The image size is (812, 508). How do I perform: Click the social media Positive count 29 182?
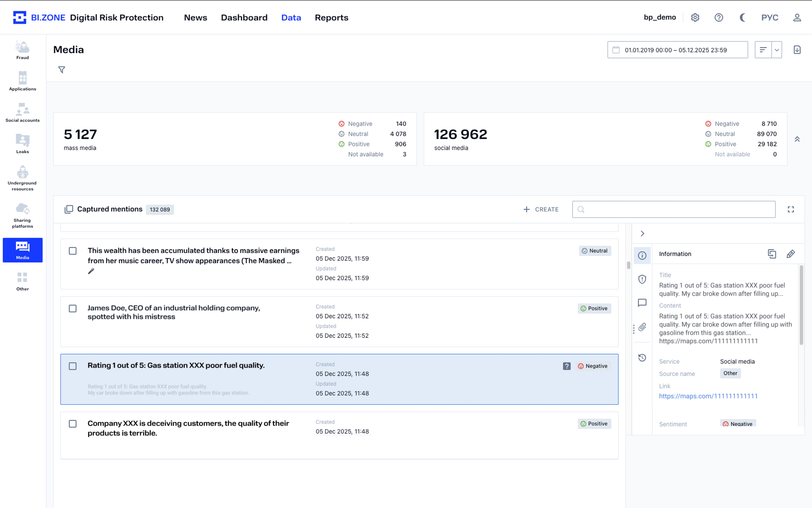tap(767, 144)
